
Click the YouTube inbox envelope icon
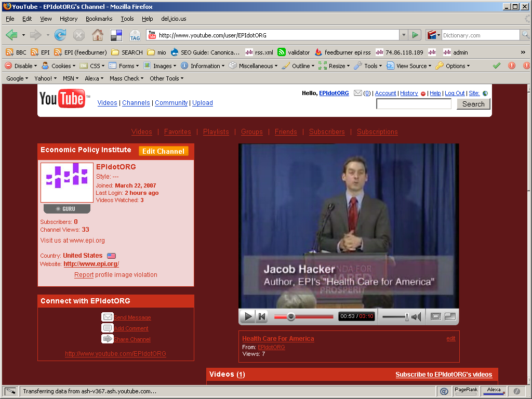[x=357, y=92]
